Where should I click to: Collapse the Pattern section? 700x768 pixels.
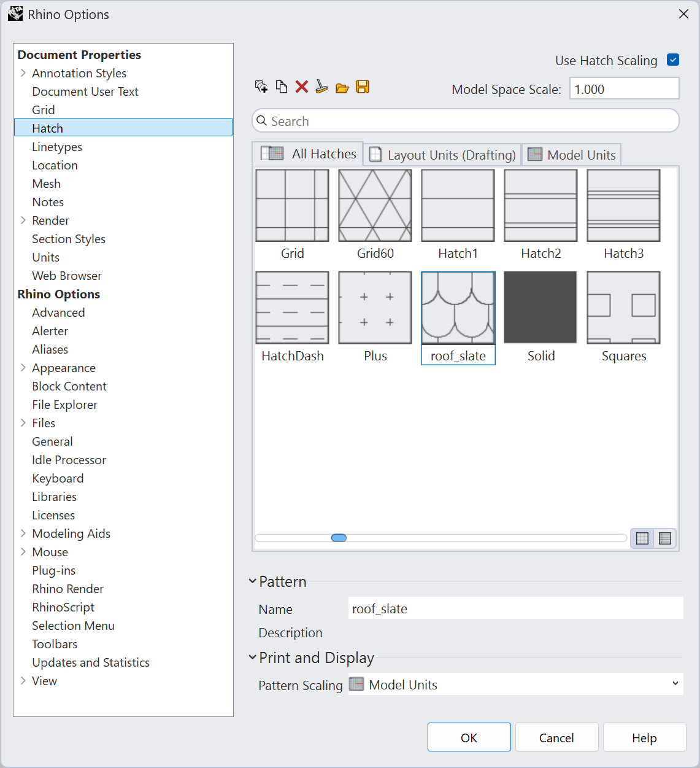pyautogui.click(x=252, y=581)
